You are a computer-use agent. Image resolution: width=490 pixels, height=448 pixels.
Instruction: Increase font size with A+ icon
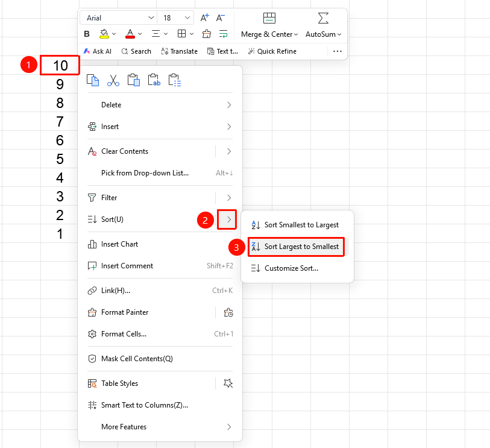[205, 18]
